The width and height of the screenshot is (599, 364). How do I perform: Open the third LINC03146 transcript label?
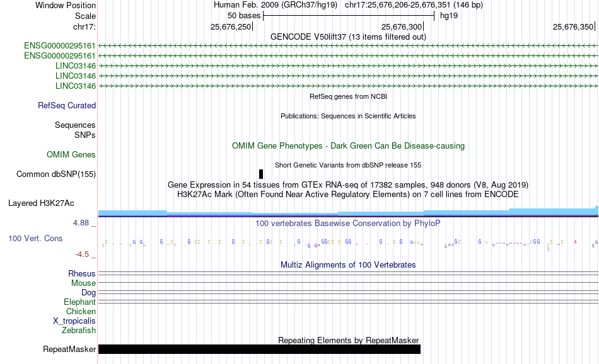click(76, 86)
